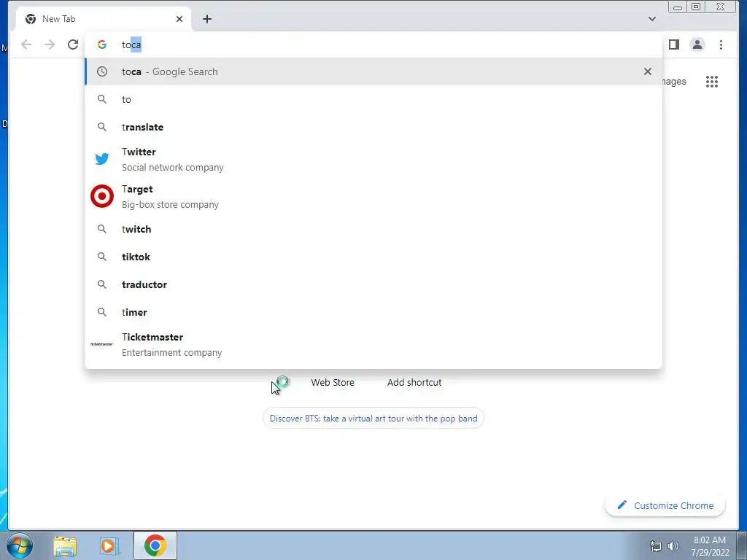Choose the 'translate' suggestion
The width and height of the screenshot is (747, 560).
coord(373,127)
